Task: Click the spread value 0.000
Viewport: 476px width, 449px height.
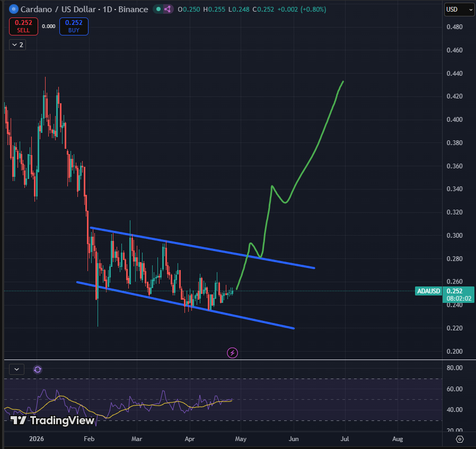Action: pyautogui.click(x=49, y=26)
